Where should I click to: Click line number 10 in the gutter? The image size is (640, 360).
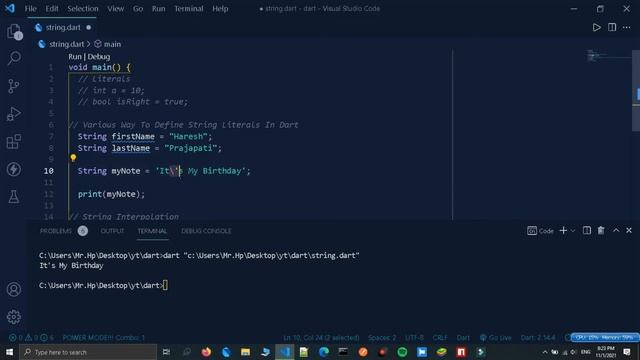[x=49, y=171]
